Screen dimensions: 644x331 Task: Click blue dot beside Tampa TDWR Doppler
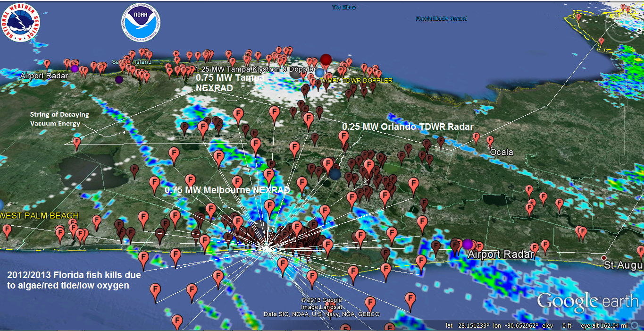click(320, 72)
